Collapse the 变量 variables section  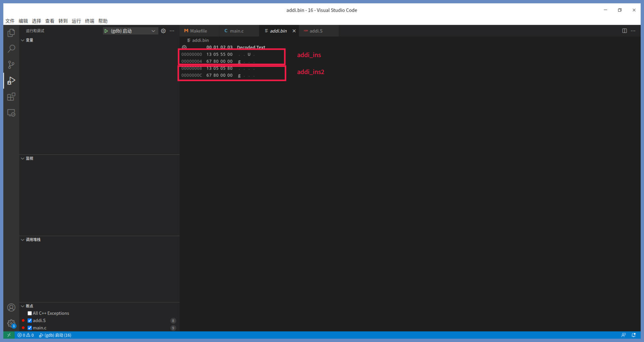point(23,40)
